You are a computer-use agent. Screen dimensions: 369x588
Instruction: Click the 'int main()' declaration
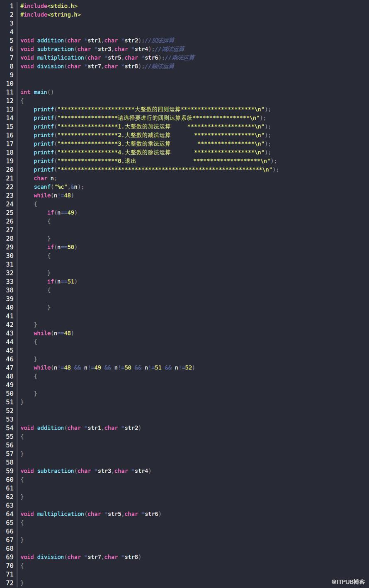coord(37,92)
